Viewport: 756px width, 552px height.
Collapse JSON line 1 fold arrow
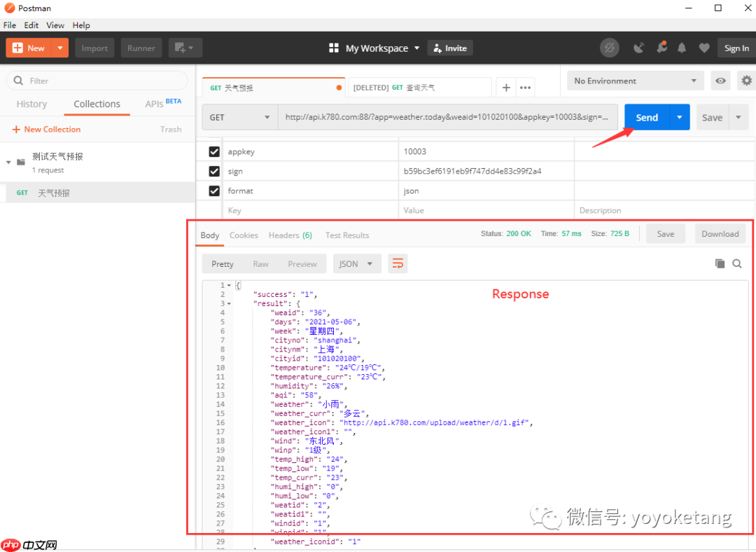[x=229, y=285]
